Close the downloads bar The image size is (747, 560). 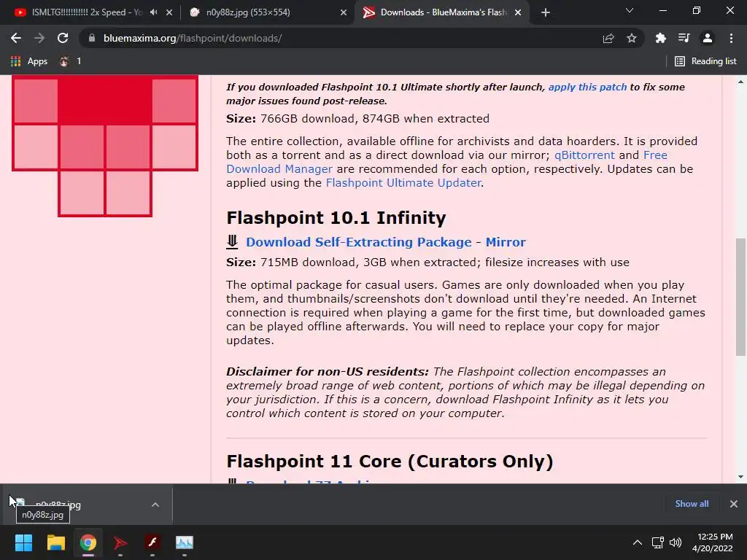click(734, 504)
